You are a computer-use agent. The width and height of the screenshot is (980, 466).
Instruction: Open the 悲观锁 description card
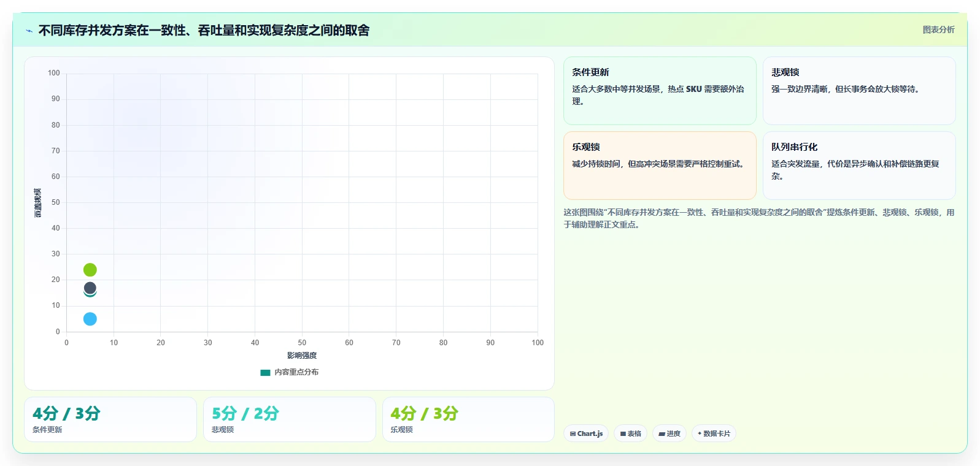[x=859, y=91]
